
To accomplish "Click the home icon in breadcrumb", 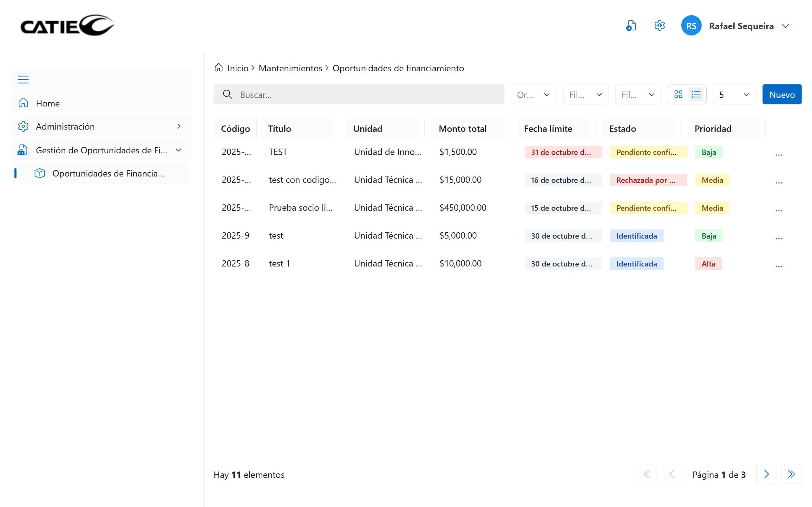I will (x=219, y=68).
